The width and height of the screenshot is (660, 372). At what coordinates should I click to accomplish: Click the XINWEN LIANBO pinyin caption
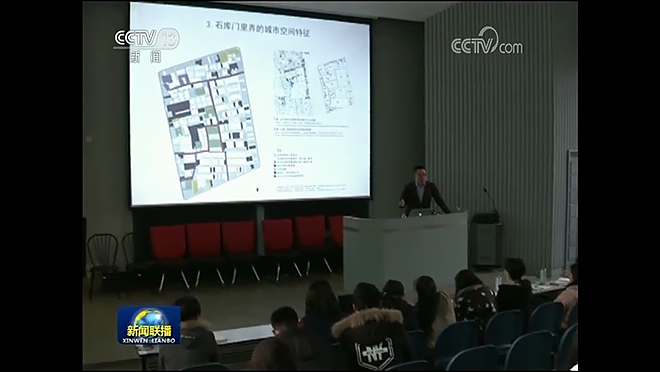tap(149, 340)
